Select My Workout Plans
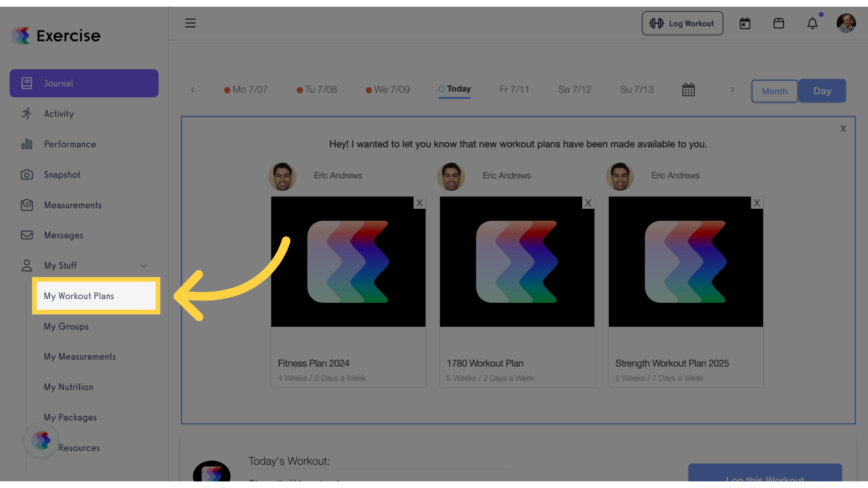The height and width of the screenshot is (488, 868). pos(96,296)
